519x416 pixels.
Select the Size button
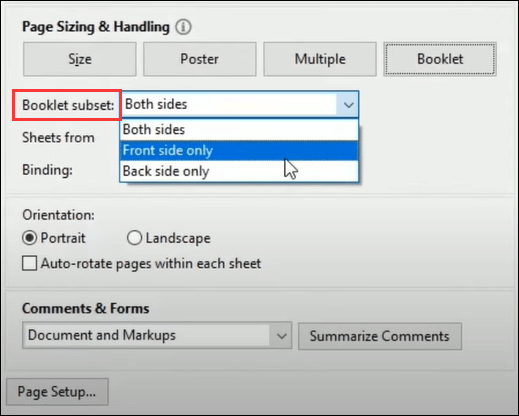80,59
